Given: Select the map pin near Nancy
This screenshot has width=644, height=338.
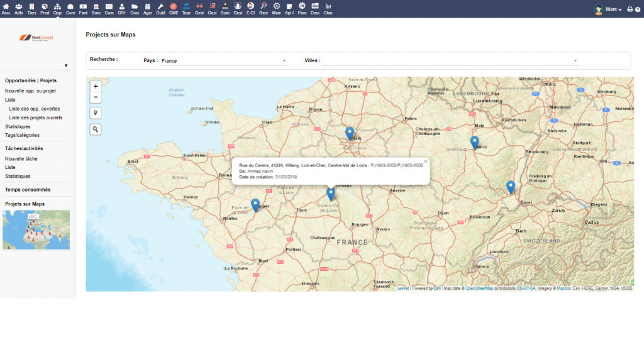Looking at the screenshot, I should click(475, 142).
